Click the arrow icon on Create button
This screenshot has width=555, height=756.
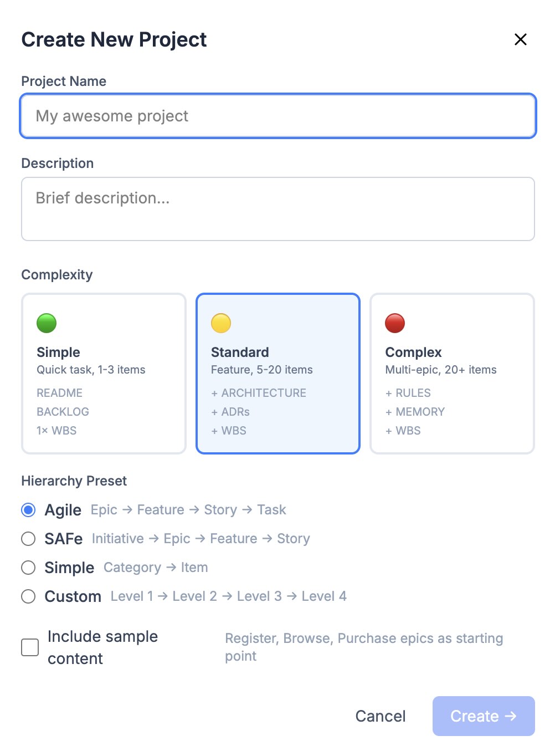coord(511,716)
